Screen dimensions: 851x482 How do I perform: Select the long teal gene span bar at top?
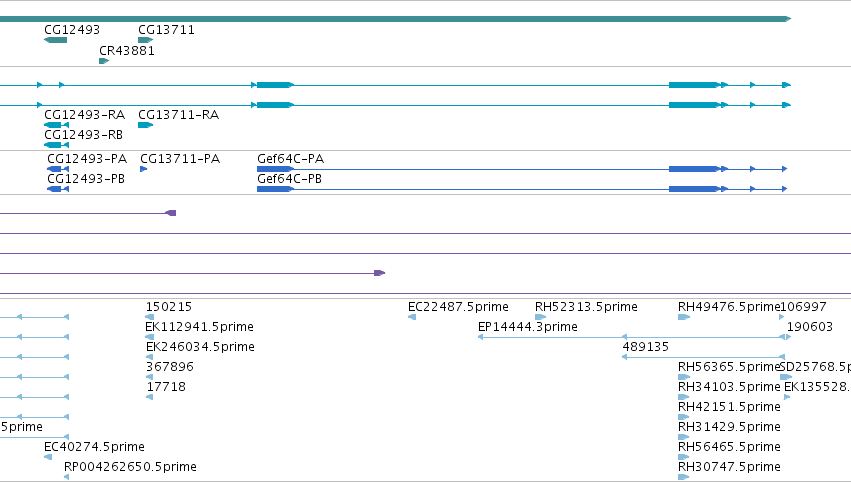(396, 19)
